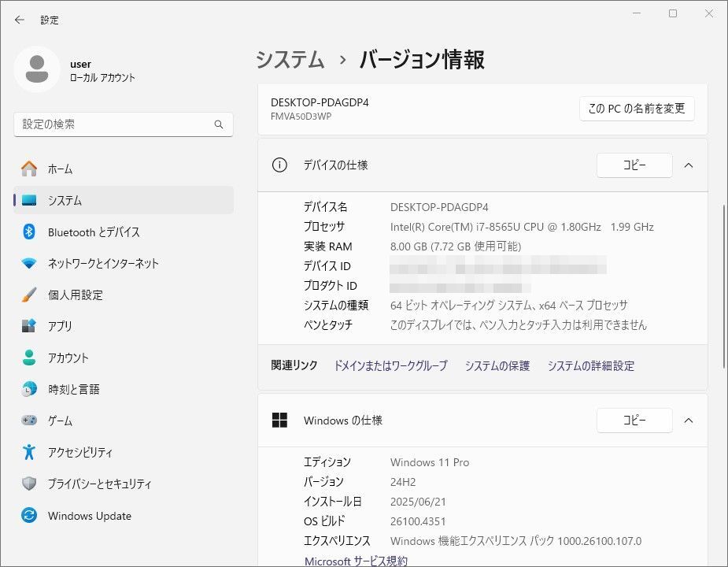
Task: Click device name value DESKTOP-PDAGDP4 in the specs list
Action: click(439, 207)
